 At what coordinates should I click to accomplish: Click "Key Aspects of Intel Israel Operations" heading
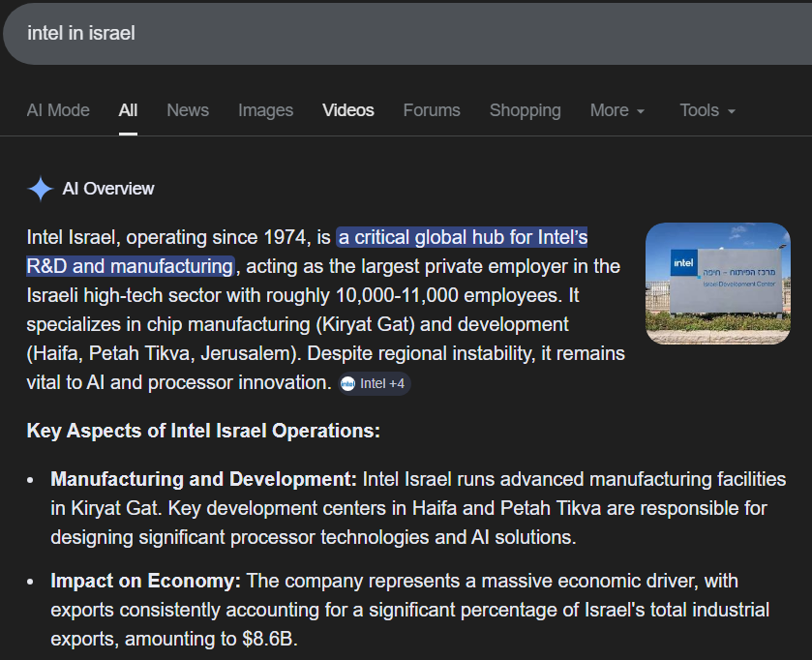203,431
